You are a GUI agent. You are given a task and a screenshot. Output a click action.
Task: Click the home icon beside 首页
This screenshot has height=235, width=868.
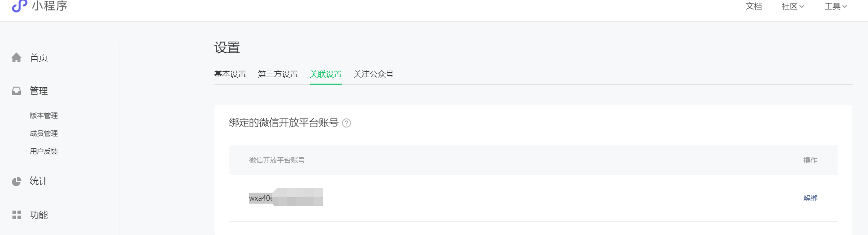coord(16,58)
